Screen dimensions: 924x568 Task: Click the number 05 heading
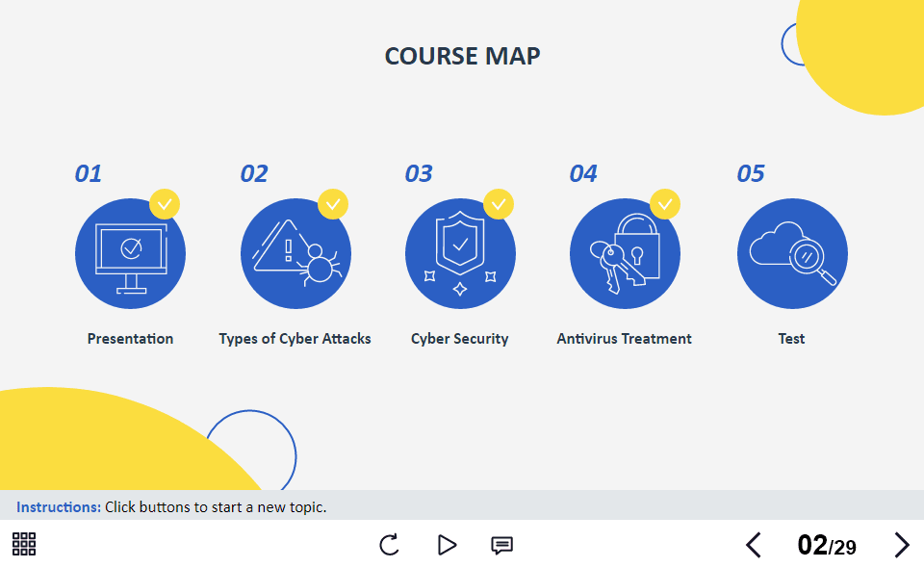pyautogui.click(x=751, y=173)
